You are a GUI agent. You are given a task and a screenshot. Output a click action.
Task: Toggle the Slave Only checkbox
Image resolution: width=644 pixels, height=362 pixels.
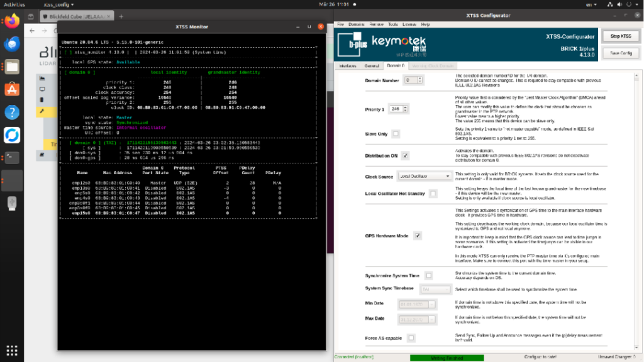pyautogui.click(x=396, y=134)
